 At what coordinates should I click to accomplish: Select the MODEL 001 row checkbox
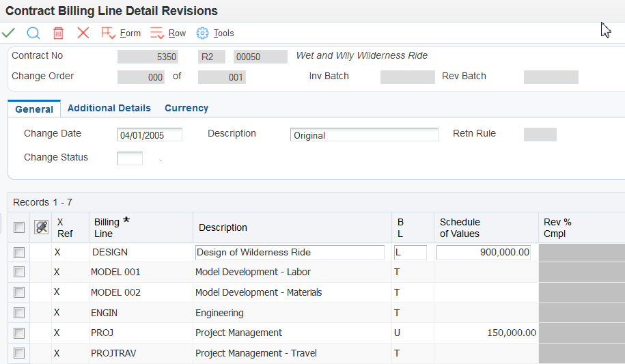(x=19, y=272)
